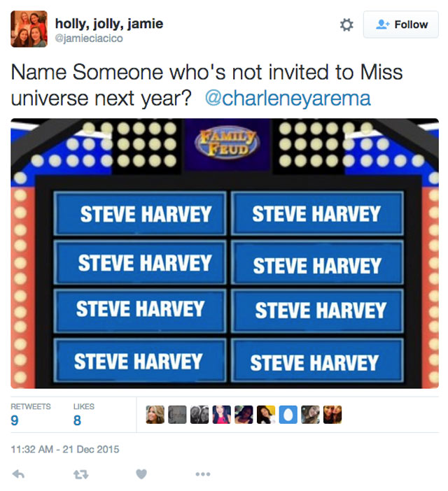Image resolution: width=448 pixels, height=491 pixels.
Task: Open the profile picture of jamieciacico
Action: coord(29,29)
